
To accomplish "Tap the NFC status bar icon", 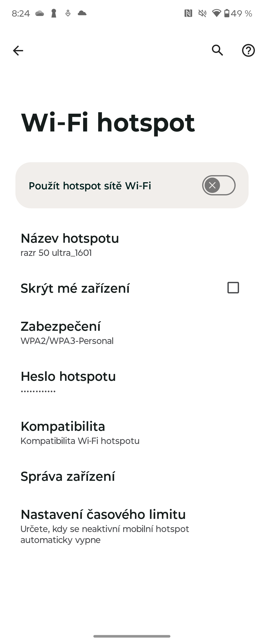I will [x=188, y=13].
